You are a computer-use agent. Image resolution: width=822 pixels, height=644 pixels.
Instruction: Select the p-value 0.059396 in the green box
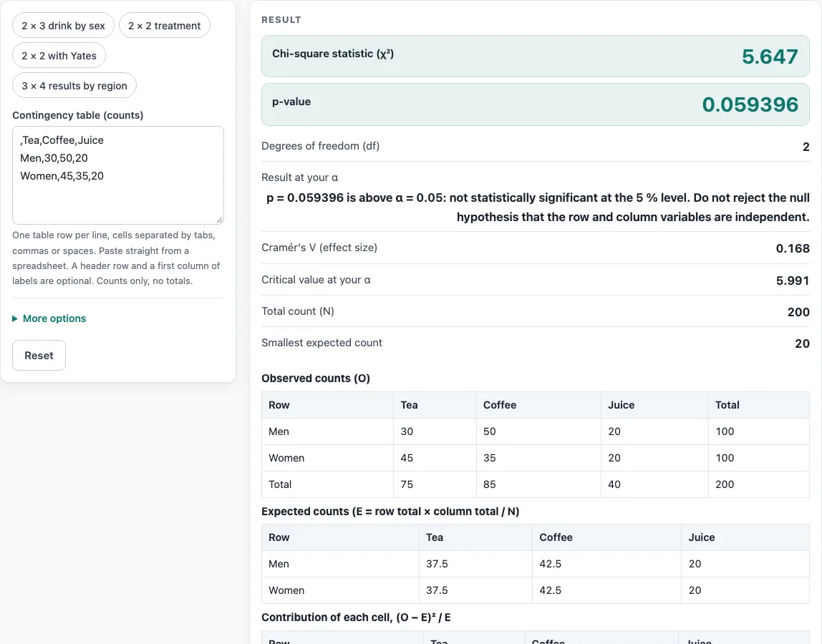[750, 104]
